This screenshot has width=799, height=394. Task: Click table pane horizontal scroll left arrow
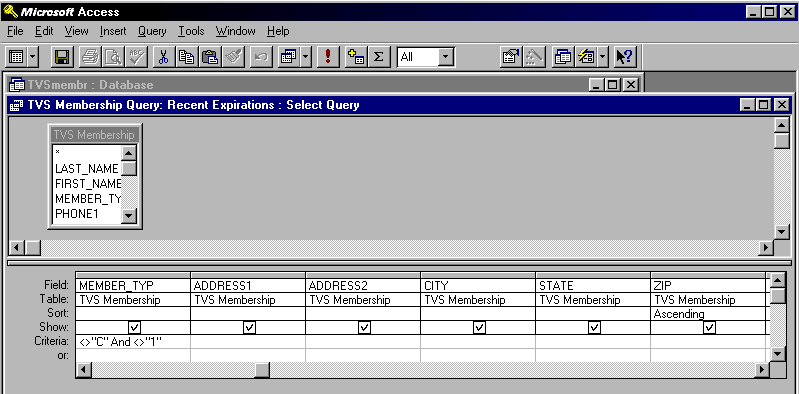click(18, 248)
